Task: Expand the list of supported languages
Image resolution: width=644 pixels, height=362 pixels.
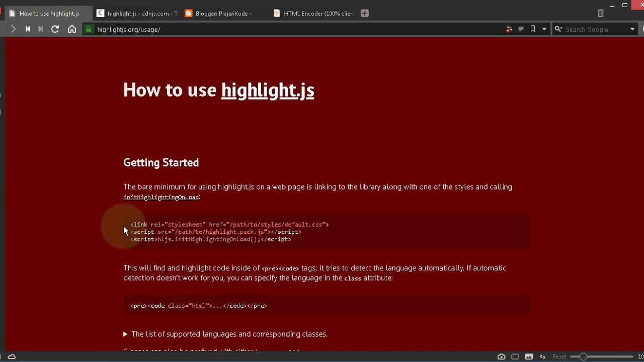Action: pos(225,334)
